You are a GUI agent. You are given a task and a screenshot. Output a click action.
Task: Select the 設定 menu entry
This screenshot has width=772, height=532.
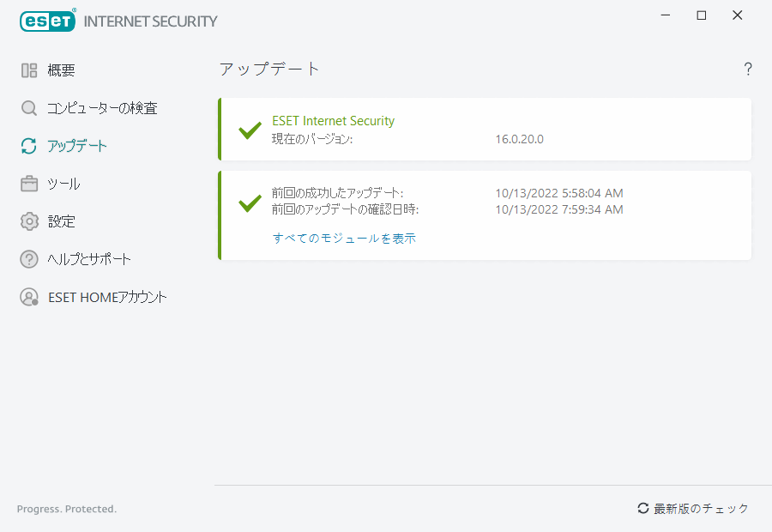click(62, 221)
